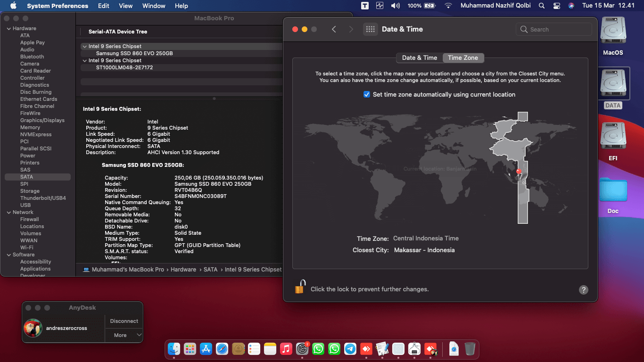Switch to the Date & Time tab
This screenshot has height=362, width=644.
pos(420,58)
